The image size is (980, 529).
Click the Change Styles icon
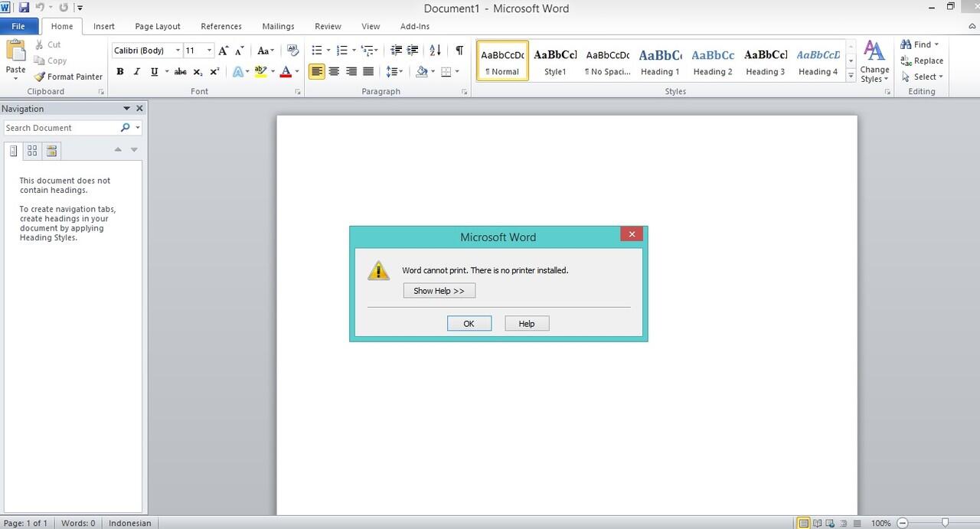click(874, 62)
